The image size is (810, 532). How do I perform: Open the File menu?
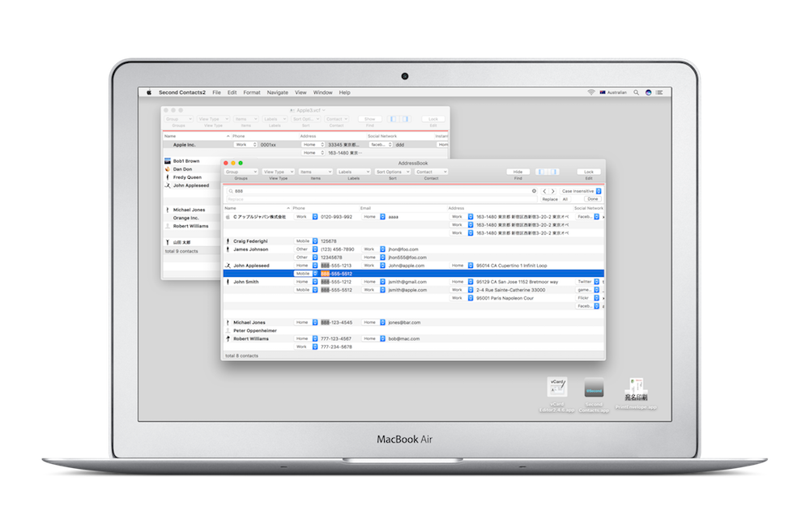click(216, 92)
